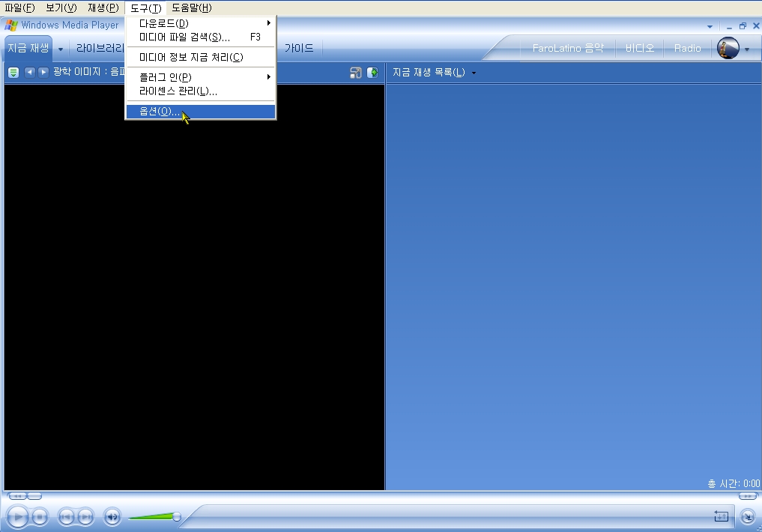
Task: Open the 도움말(H) menu
Action: coord(192,7)
